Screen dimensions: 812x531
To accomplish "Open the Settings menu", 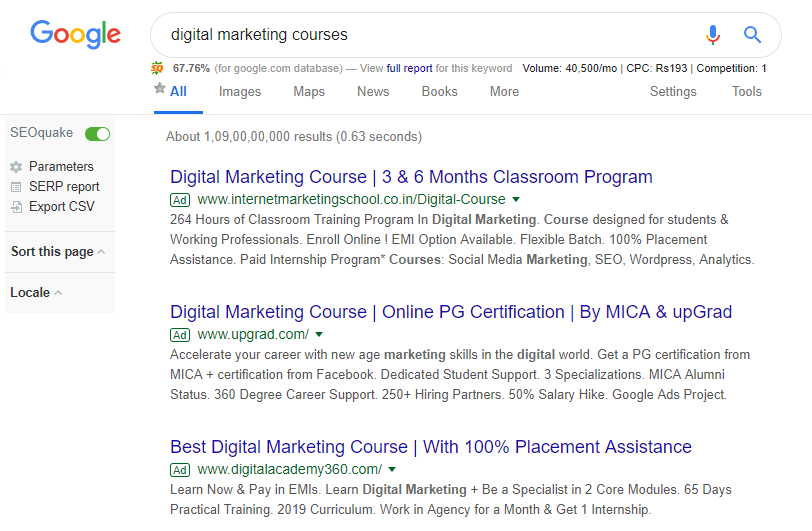I will point(673,92).
